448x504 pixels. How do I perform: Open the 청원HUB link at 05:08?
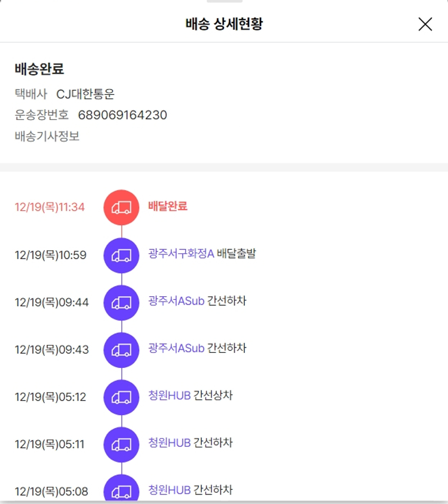(170, 490)
